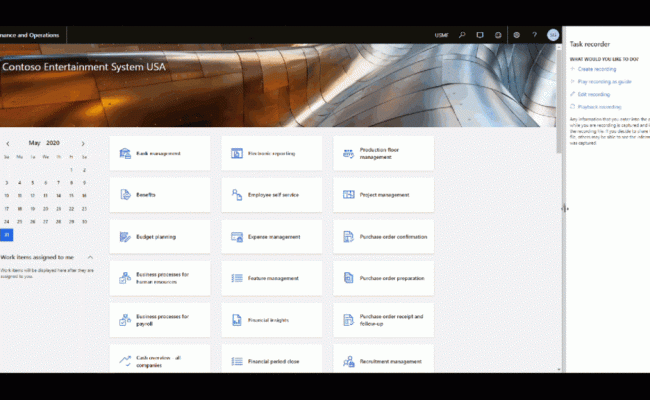650x400 pixels.
Task: Open the user account avatar
Action: click(x=553, y=35)
